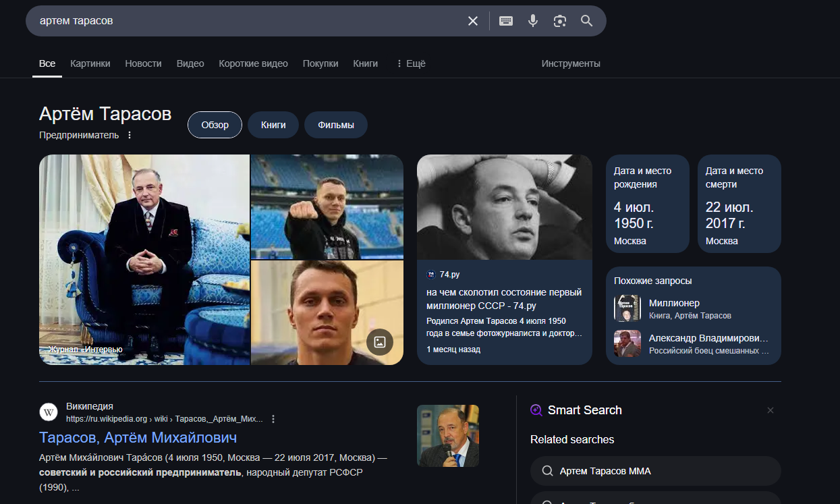840x504 pixels.
Task: Click the Похожие запросы heading
Action: click(653, 281)
